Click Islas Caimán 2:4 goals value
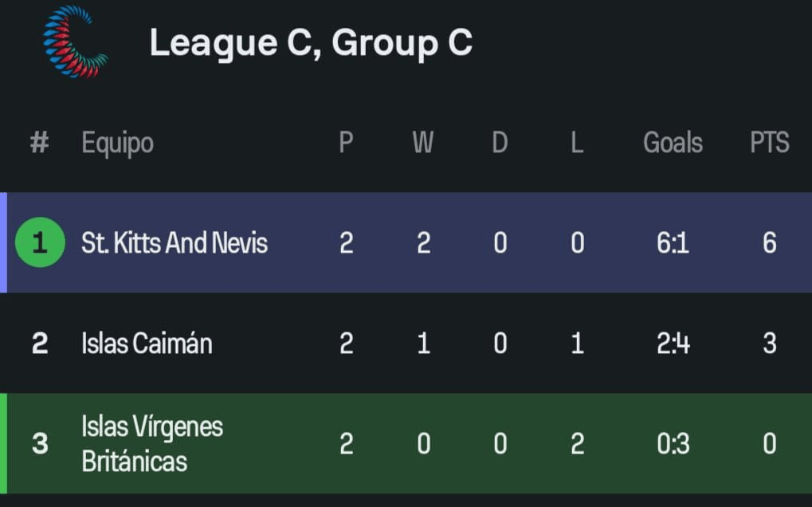Image resolution: width=812 pixels, height=507 pixels. tap(673, 344)
